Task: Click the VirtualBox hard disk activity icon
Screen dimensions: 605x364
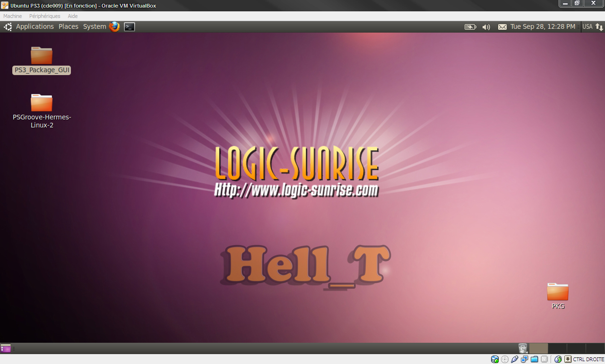Action: [x=495, y=359]
